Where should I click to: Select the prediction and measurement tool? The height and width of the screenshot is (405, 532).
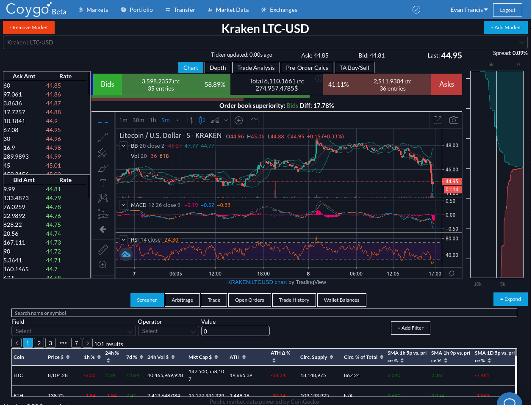tap(103, 214)
